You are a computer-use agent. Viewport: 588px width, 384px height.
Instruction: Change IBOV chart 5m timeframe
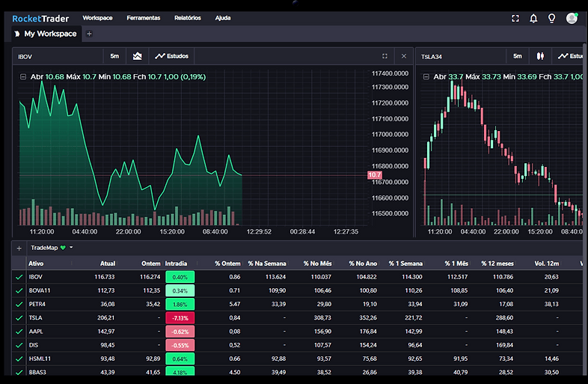pos(114,56)
